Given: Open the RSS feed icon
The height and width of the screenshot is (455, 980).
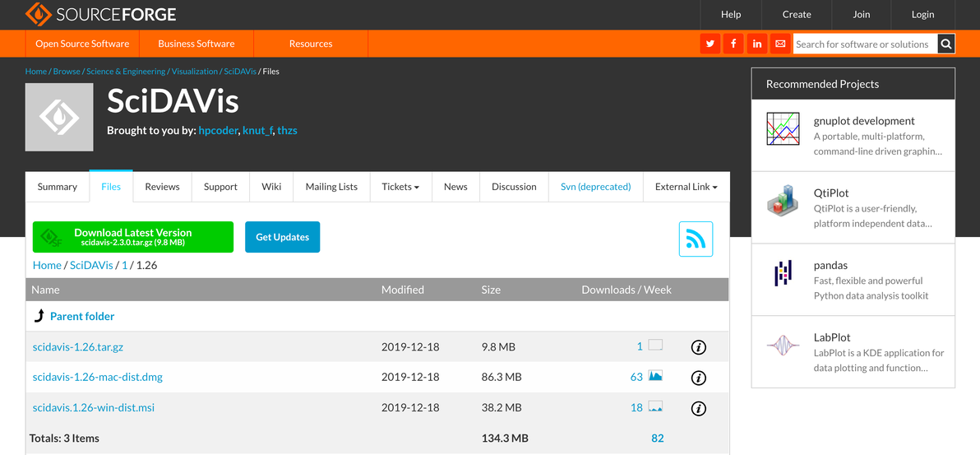Looking at the screenshot, I should click(x=696, y=239).
